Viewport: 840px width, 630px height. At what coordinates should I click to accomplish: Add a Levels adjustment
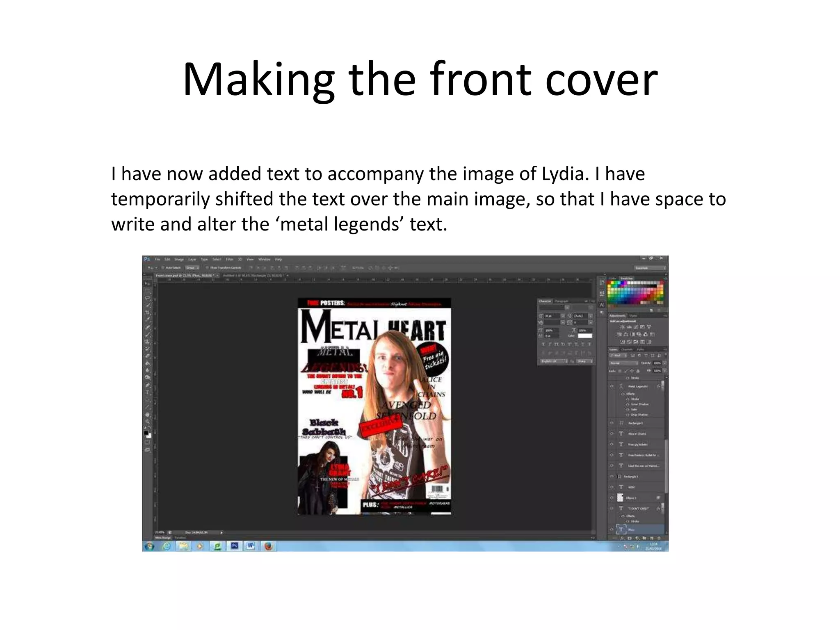click(x=629, y=327)
